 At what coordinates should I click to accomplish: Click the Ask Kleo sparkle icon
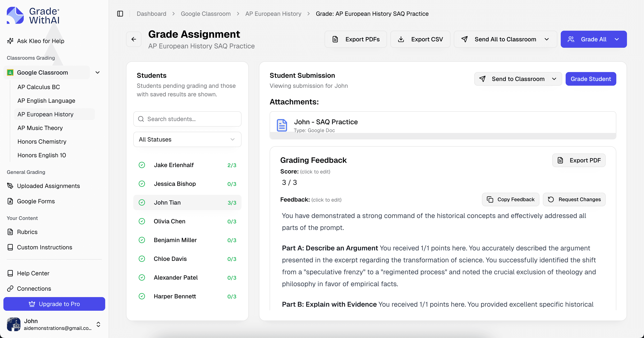click(x=10, y=41)
